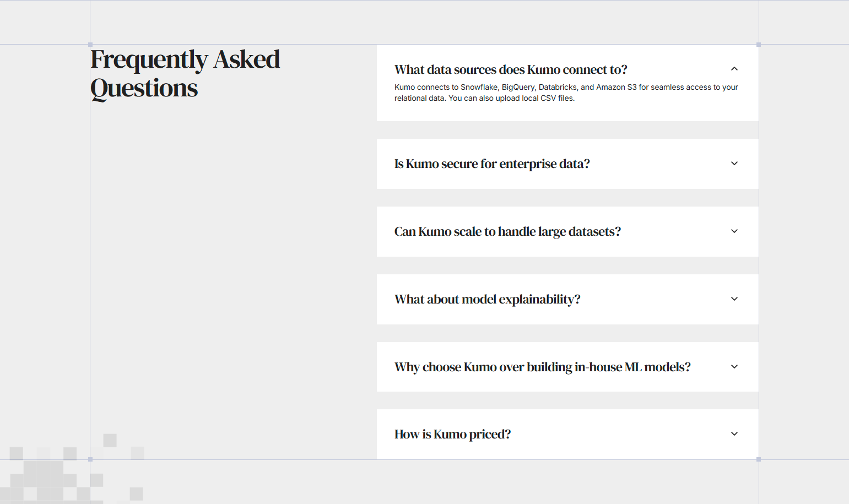Click the chevron icon for the scaling question
This screenshot has height=504, width=849.
coord(734,231)
